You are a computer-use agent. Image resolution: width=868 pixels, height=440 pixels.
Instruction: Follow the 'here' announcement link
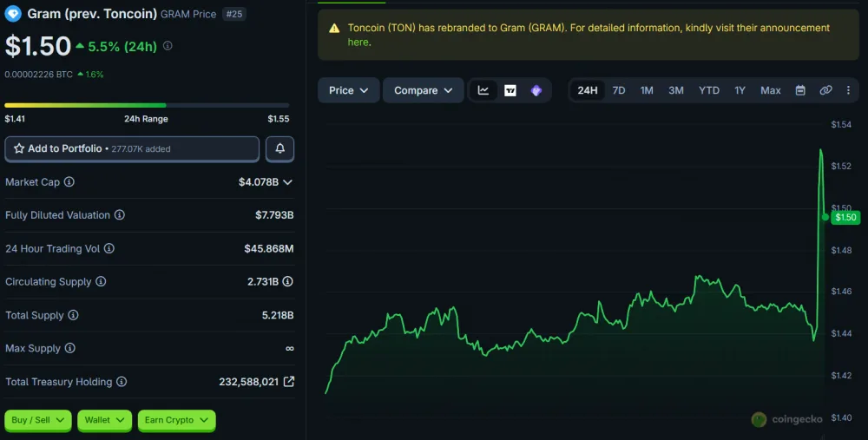pos(358,42)
